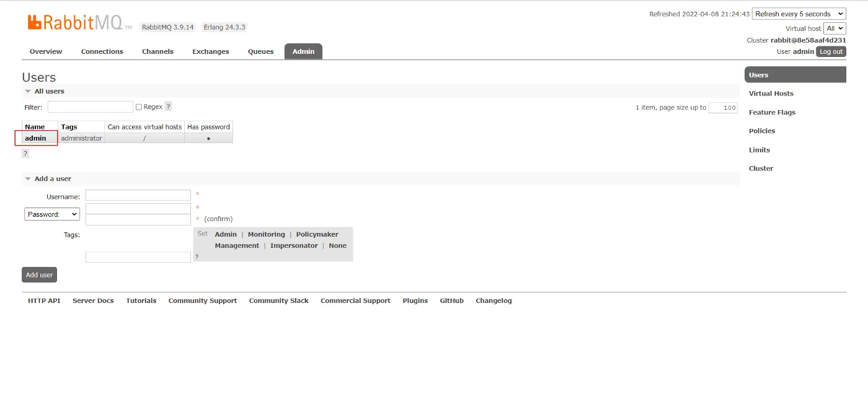Open the Tutorials footer link
The height and width of the screenshot is (399, 868).
(x=141, y=300)
